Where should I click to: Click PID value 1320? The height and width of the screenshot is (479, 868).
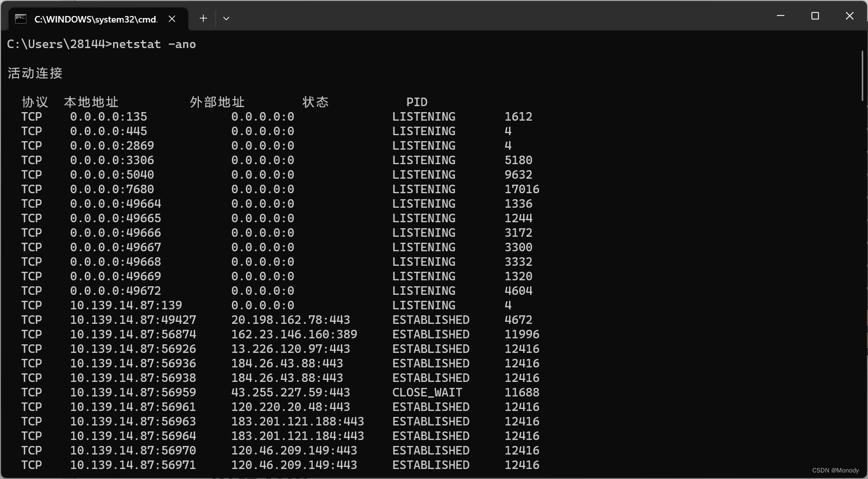[x=519, y=276]
